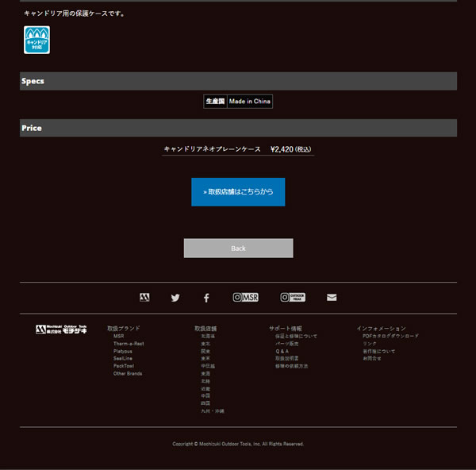Open the PDFカタログダウンロード link

(x=390, y=336)
